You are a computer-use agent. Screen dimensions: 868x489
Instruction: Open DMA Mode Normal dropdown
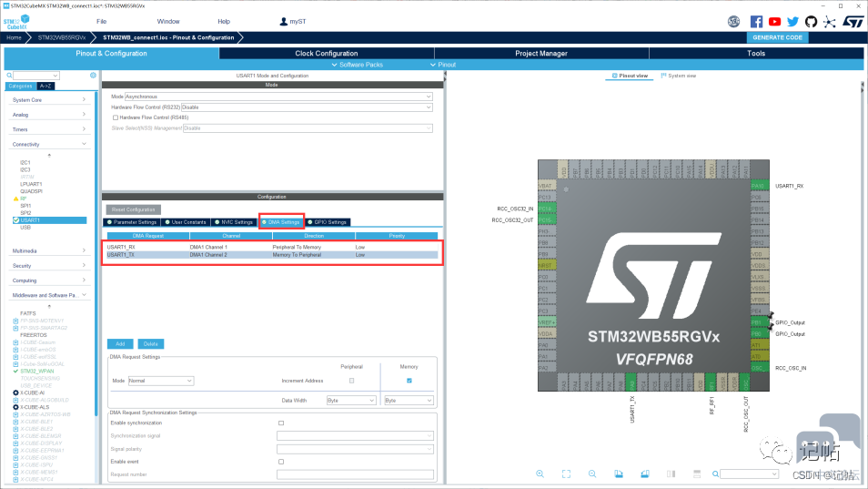point(160,381)
